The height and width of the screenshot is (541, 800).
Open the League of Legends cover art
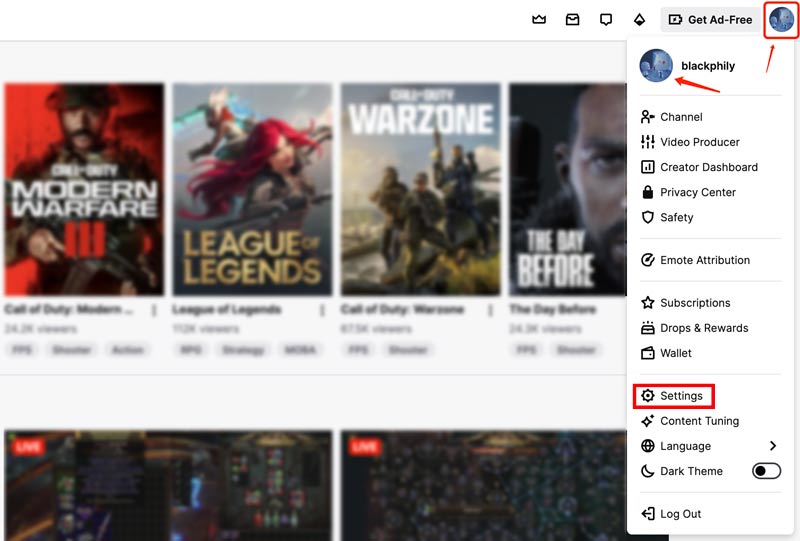(x=252, y=189)
